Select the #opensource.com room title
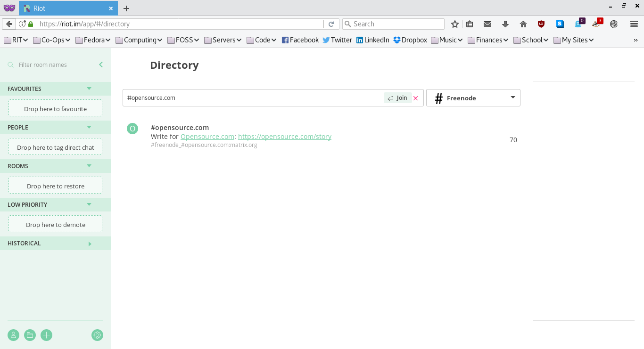Viewport: 644px width, 349px height. pyautogui.click(x=180, y=128)
